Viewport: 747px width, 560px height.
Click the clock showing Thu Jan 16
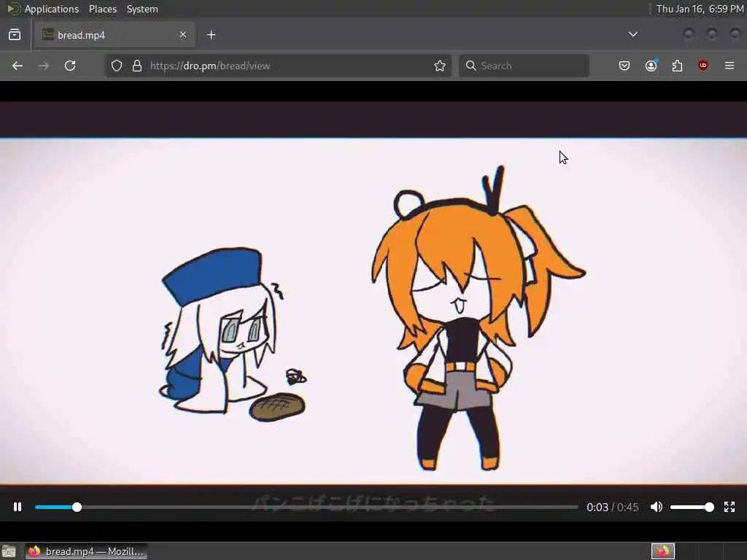pyautogui.click(x=700, y=9)
